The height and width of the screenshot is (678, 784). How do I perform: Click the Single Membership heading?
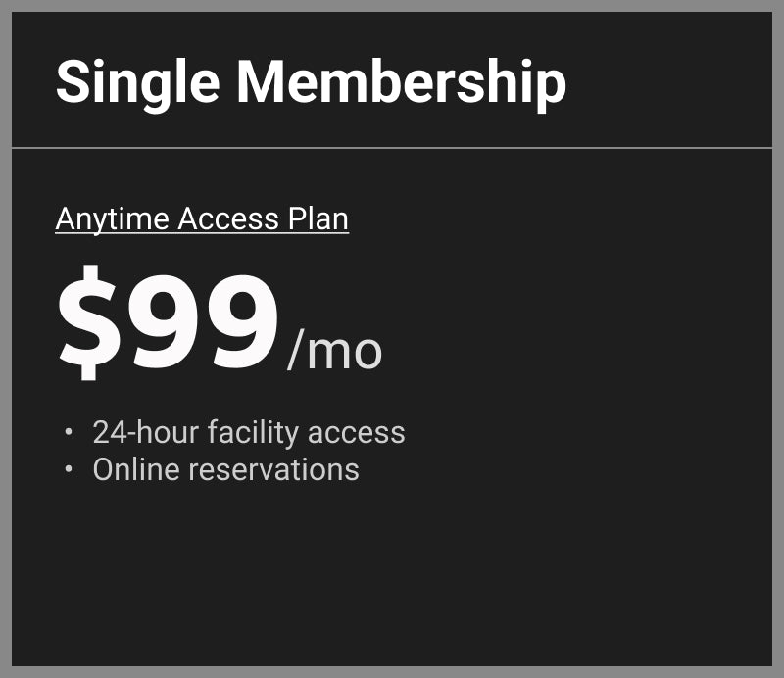pos(311,81)
